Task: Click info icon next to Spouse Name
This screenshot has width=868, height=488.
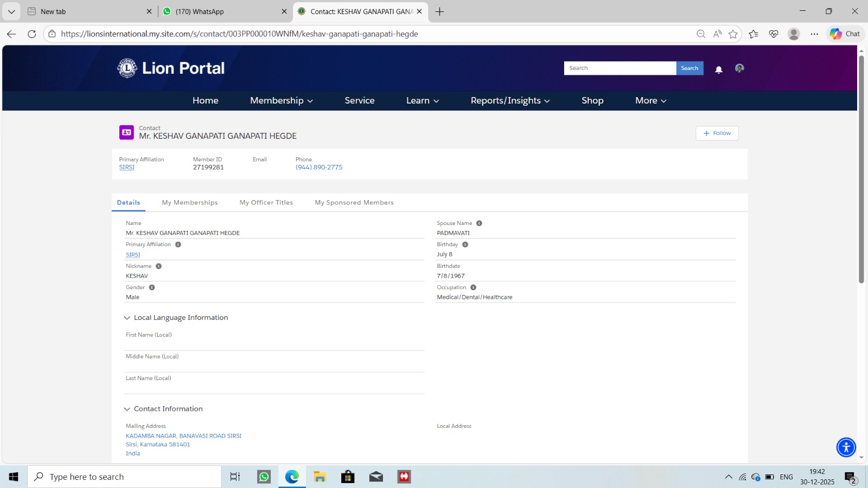Action: [x=479, y=223]
